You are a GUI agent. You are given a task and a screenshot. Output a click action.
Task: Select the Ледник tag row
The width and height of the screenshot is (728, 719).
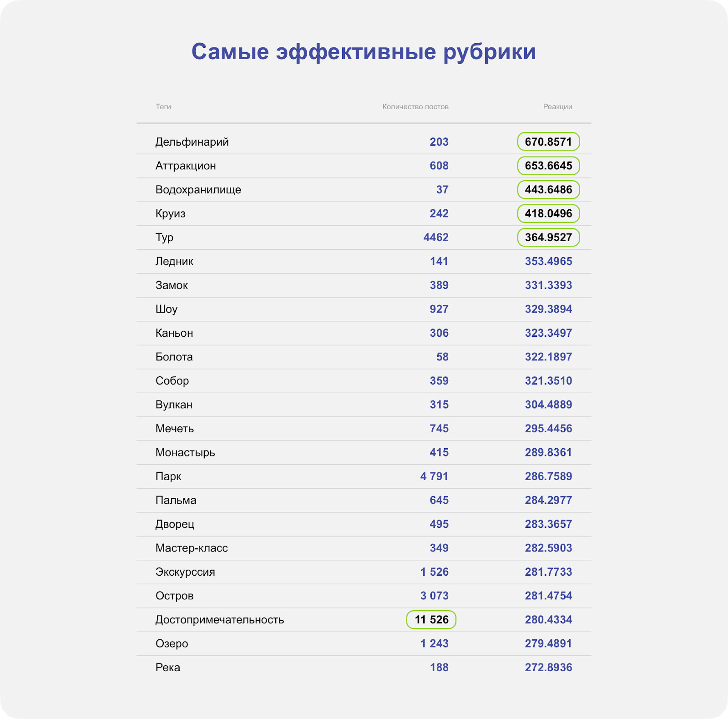point(364,261)
